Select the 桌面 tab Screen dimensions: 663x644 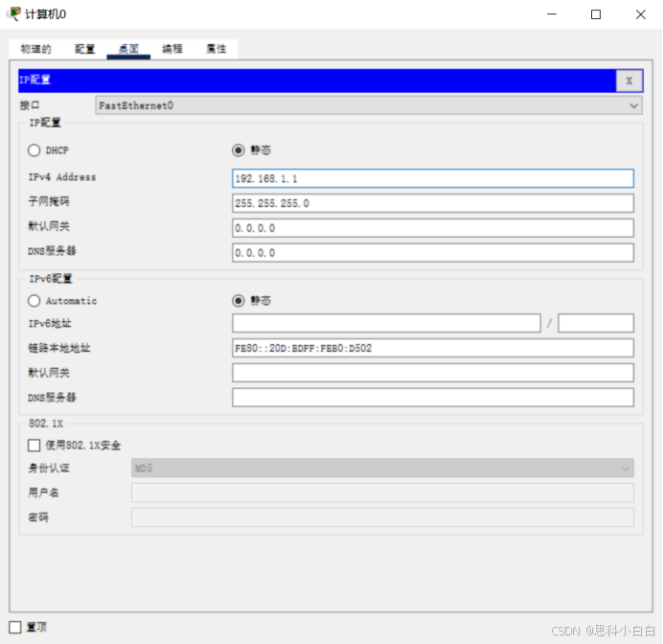click(x=128, y=49)
